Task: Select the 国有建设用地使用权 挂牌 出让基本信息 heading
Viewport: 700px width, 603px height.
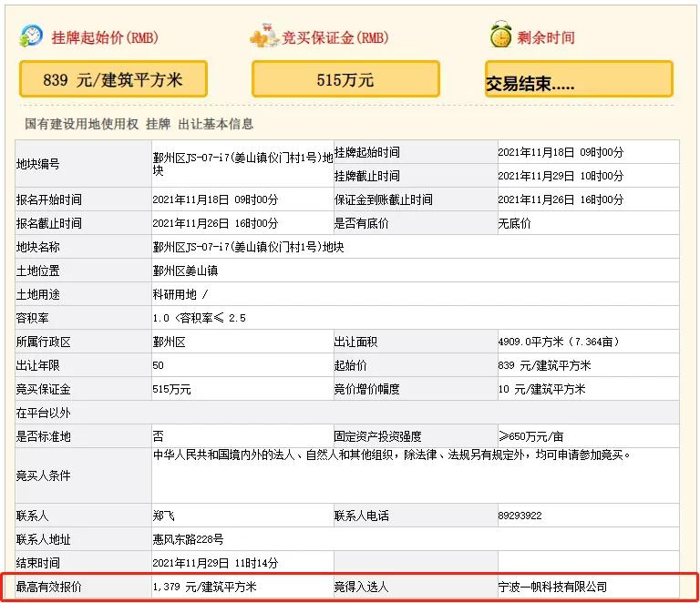Action: pos(139,124)
